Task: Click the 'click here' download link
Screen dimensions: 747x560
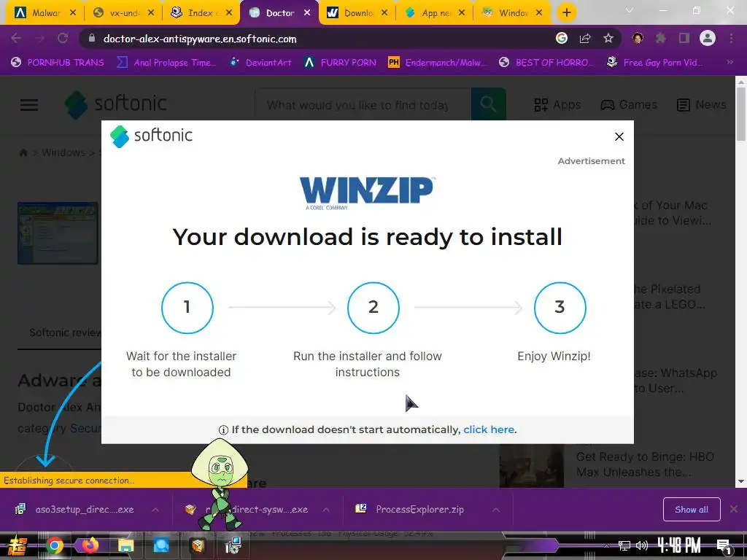Action: coord(489,429)
